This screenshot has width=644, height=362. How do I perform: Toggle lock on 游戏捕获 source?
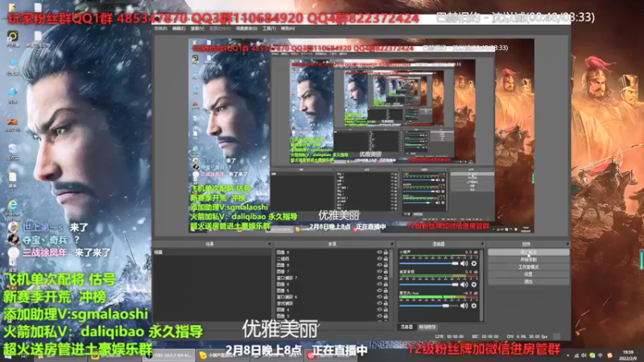pos(386,303)
